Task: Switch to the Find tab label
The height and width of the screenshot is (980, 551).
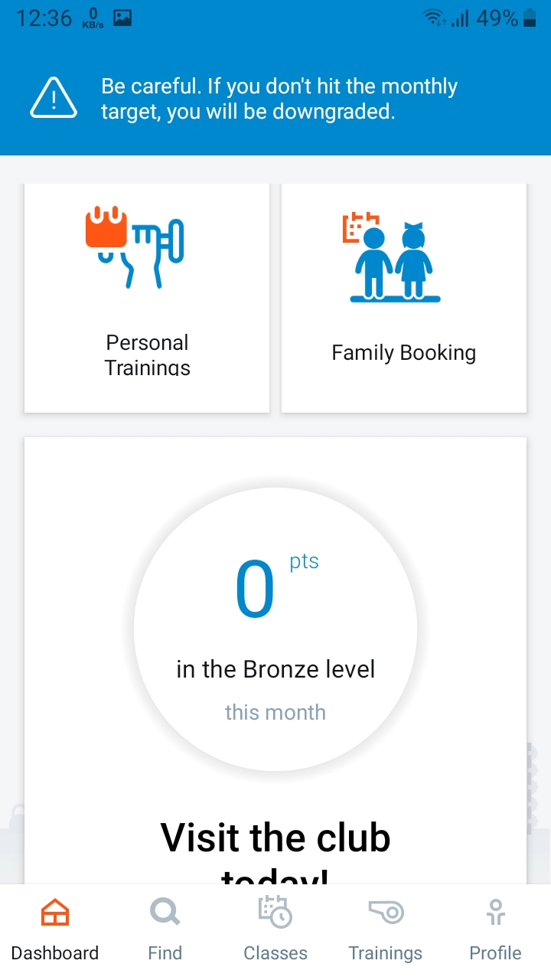Action: pos(165,953)
